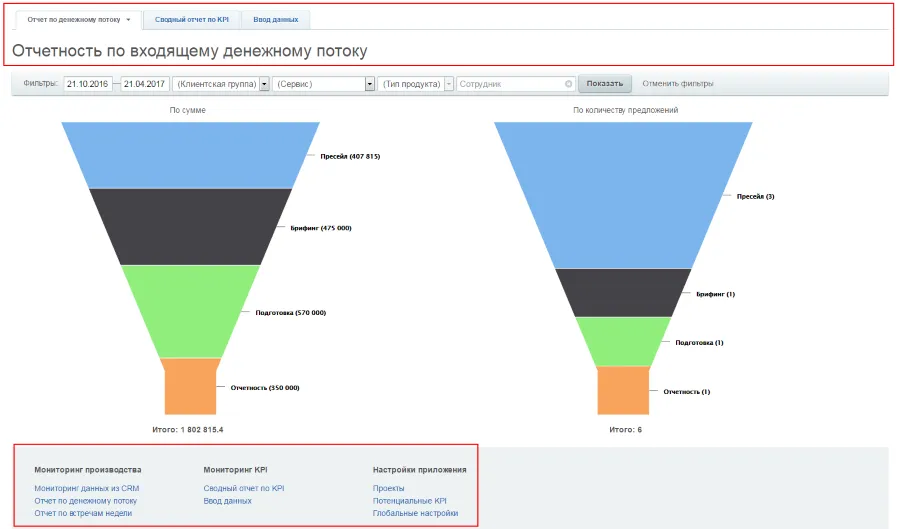900x529 pixels.
Task: Expand the Сервис dropdown list
Action: [370, 84]
